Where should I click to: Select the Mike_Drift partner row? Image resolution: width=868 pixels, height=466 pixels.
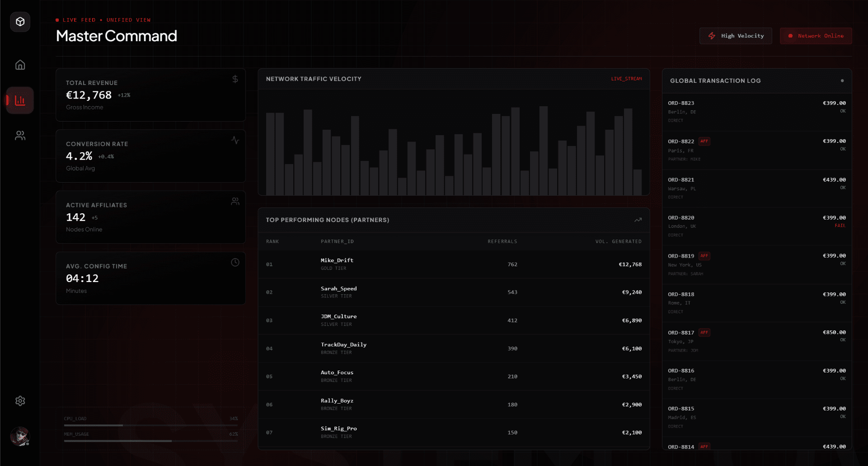coord(454,264)
